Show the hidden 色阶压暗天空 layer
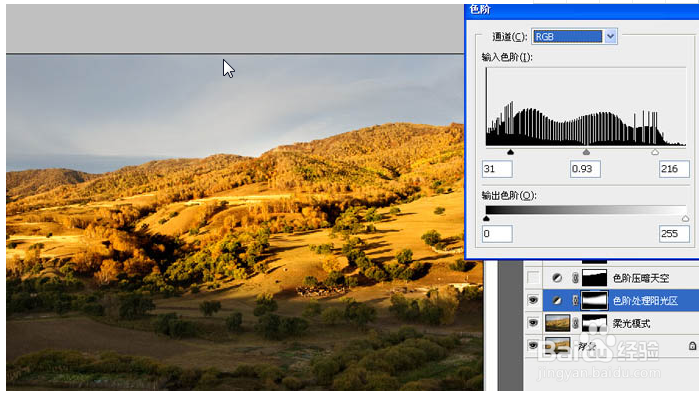 [533, 278]
